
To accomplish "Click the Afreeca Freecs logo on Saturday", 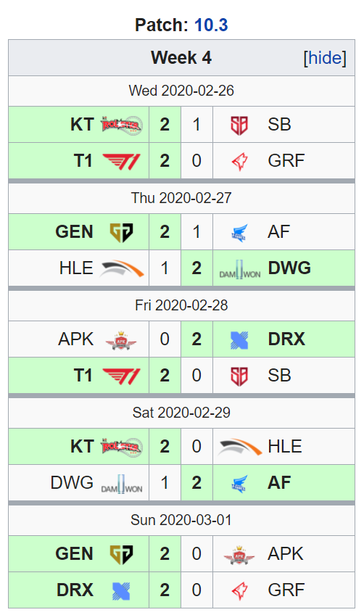I will click(x=239, y=483).
